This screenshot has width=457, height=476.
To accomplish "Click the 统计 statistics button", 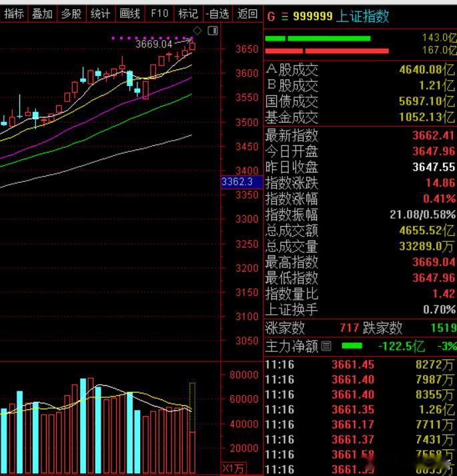I will tap(101, 14).
